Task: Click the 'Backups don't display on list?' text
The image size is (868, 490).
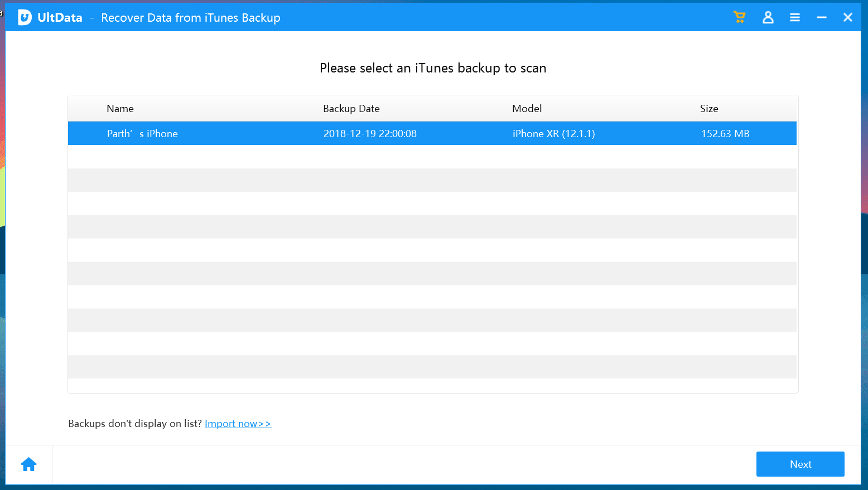Action: coord(135,424)
